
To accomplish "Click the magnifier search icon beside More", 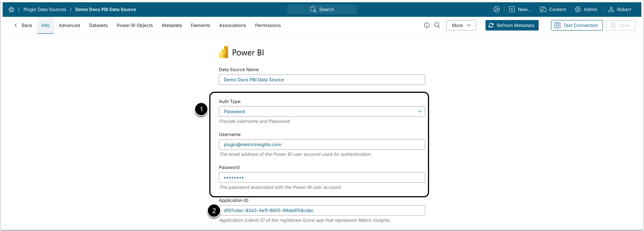I will (x=437, y=25).
